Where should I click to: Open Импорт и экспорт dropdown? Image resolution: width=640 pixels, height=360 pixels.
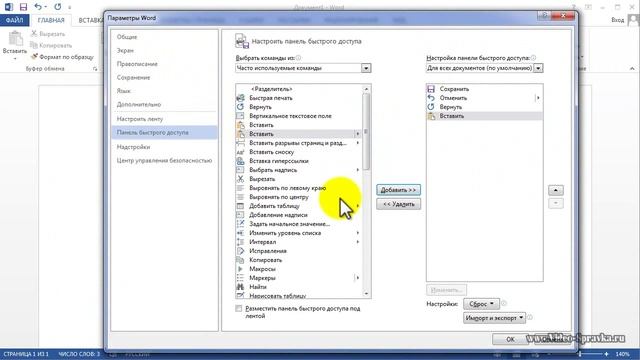pos(494,318)
